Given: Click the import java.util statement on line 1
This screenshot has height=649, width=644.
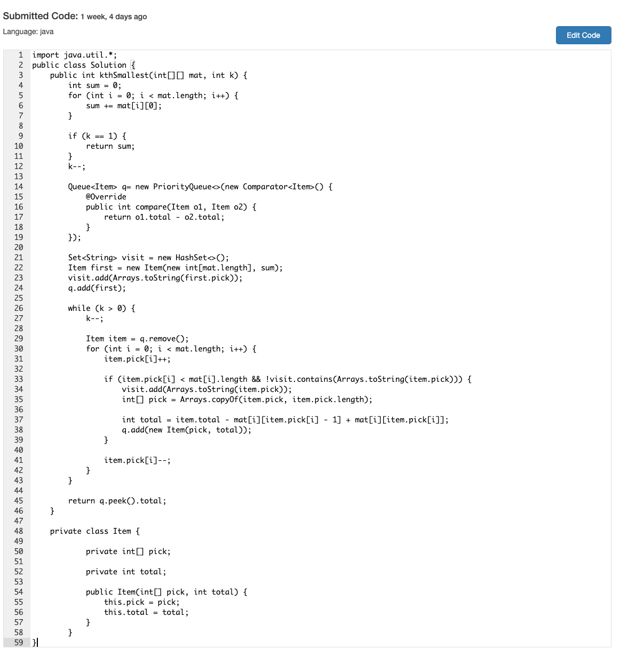Looking at the screenshot, I should click(74, 55).
